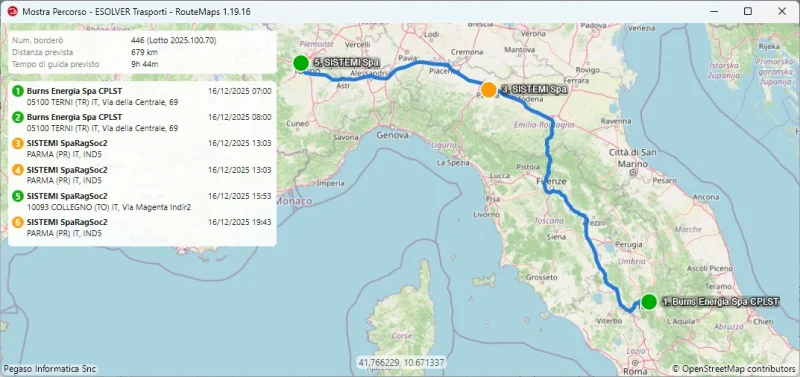The height and width of the screenshot is (377, 800).
Task: Click stop time 16/12/2025 15:53
Action: [240, 196]
